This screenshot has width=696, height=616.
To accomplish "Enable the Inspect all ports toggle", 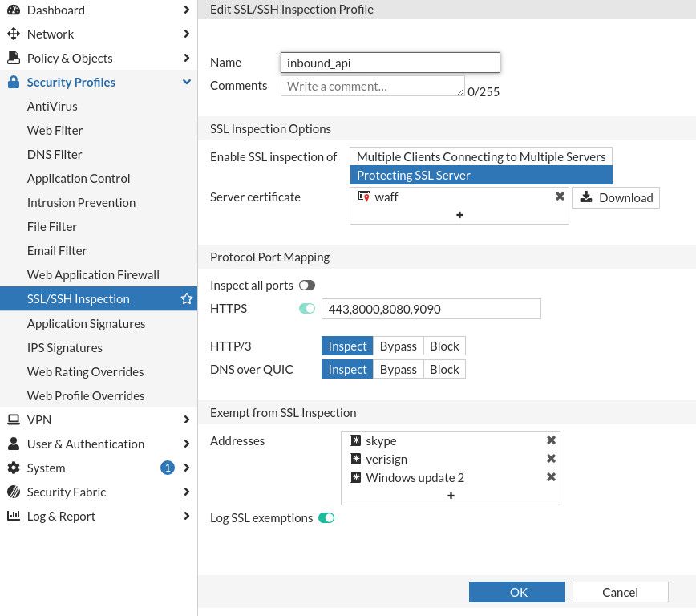I will [x=307, y=286].
